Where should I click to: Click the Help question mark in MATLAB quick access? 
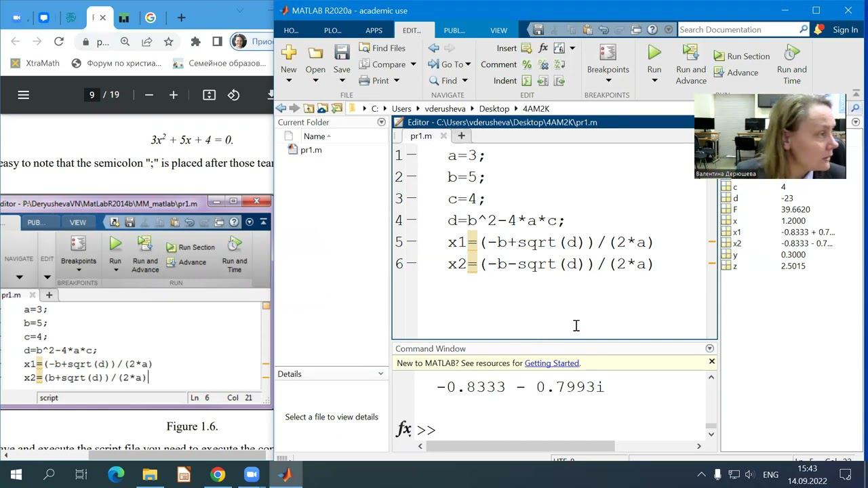pyautogui.click(x=652, y=30)
